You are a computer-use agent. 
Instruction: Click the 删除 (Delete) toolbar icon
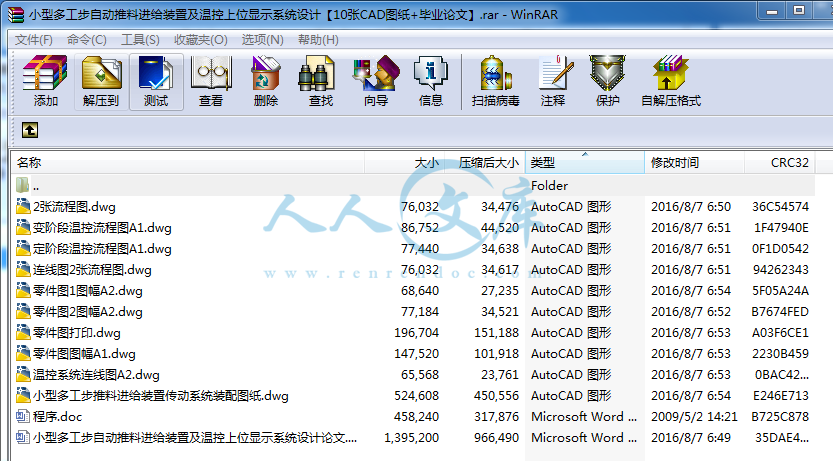(x=266, y=73)
